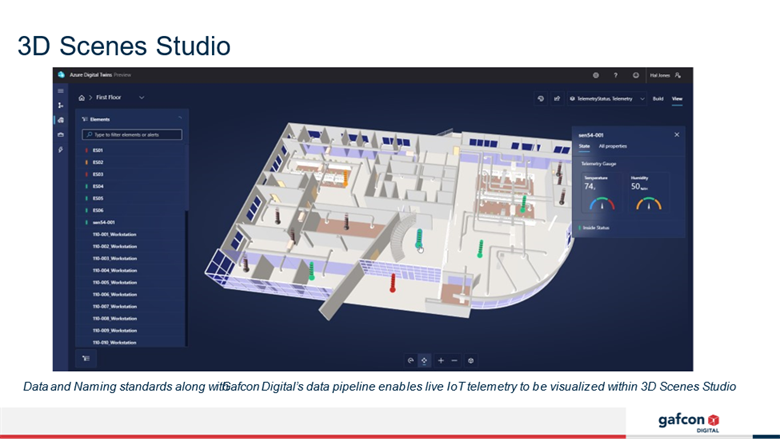Click the refresh scene icon
780x439 pixels.
tap(541, 98)
